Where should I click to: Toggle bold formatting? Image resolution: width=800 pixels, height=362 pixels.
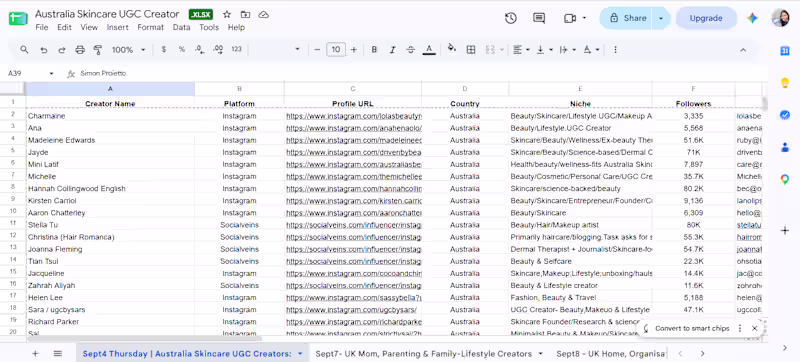[x=374, y=49]
